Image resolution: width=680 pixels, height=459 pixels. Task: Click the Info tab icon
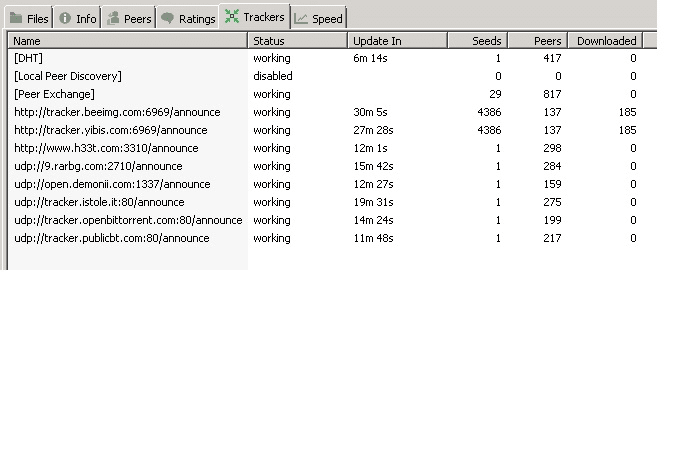click(65, 18)
